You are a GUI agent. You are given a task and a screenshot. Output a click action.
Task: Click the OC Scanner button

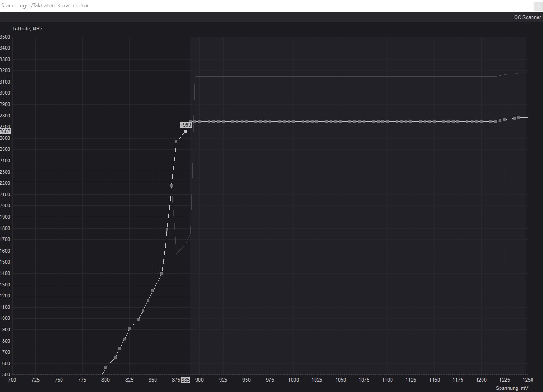(x=527, y=17)
